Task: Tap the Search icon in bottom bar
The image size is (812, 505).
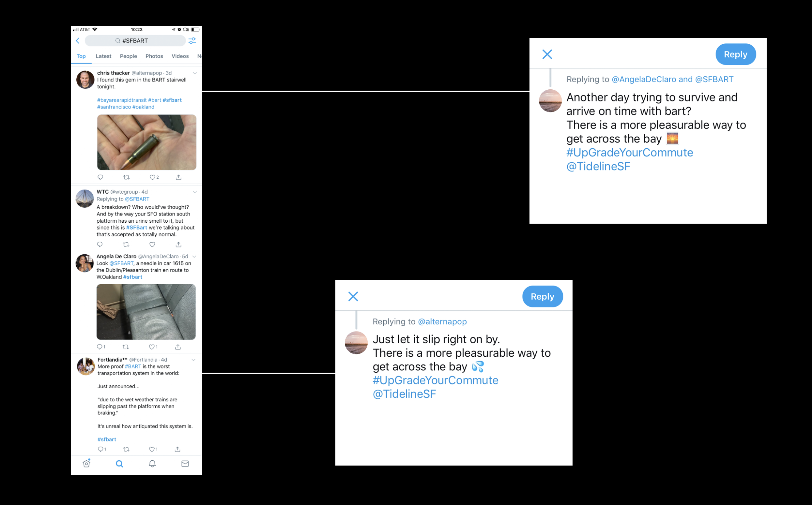Action: pyautogui.click(x=119, y=464)
